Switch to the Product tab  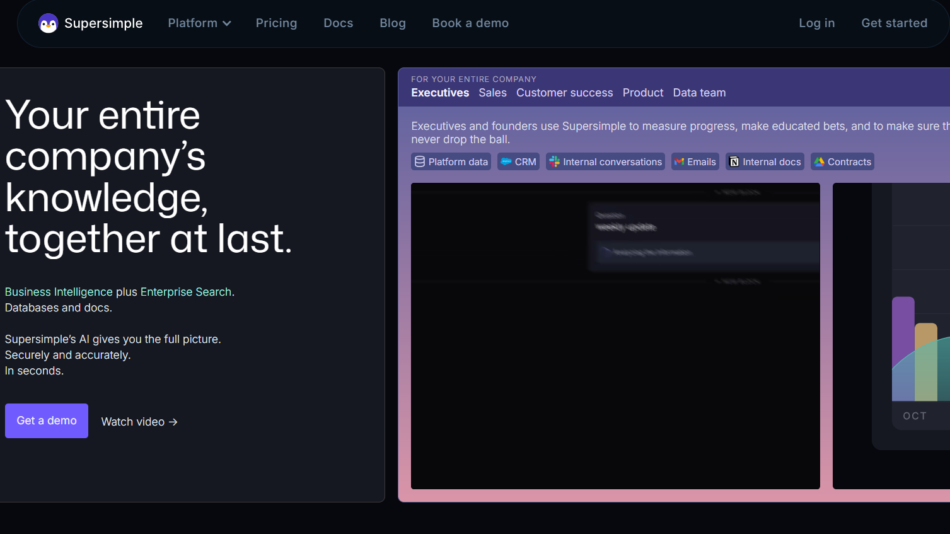coord(643,93)
